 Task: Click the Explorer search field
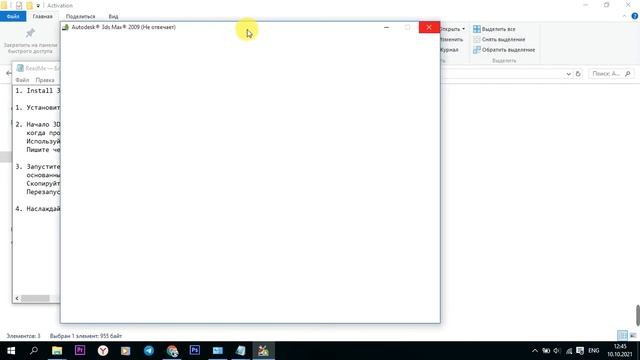pos(611,74)
